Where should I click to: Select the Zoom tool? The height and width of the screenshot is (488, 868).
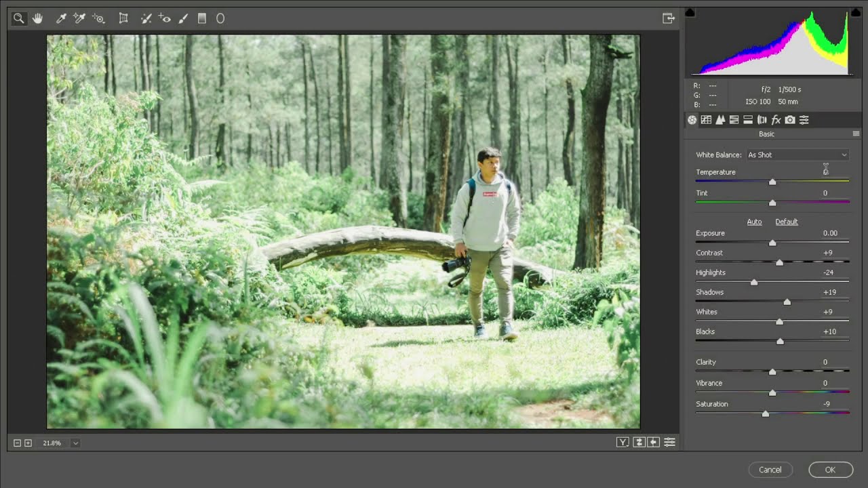pyautogui.click(x=19, y=19)
